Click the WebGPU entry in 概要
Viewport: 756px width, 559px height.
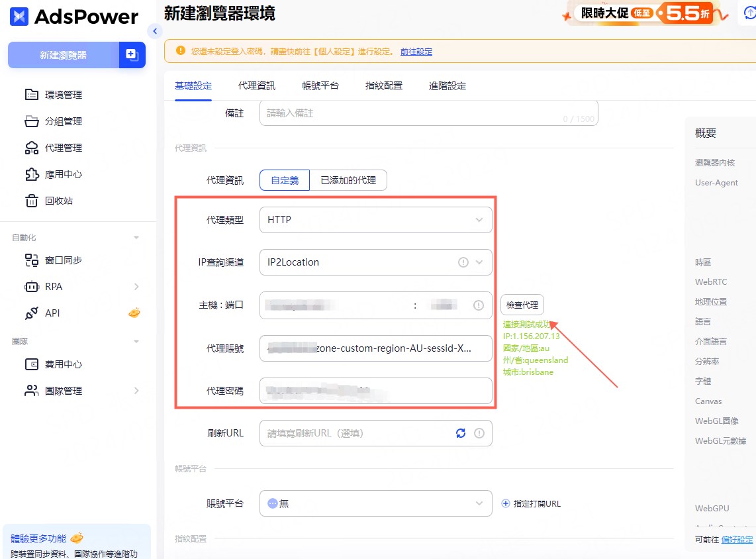click(x=712, y=509)
